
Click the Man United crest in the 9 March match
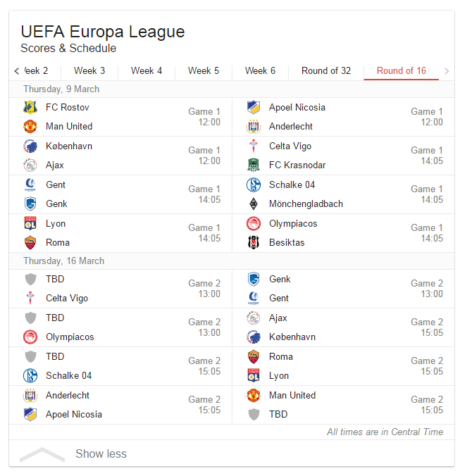click(30, 126)
